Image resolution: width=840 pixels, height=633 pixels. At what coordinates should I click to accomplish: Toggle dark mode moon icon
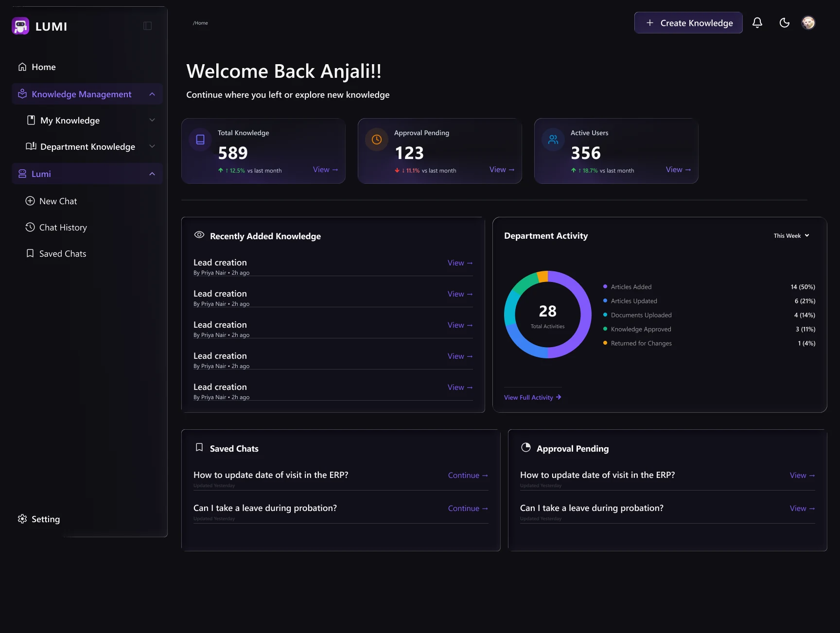pyautogui.click(x=784, y=23)
